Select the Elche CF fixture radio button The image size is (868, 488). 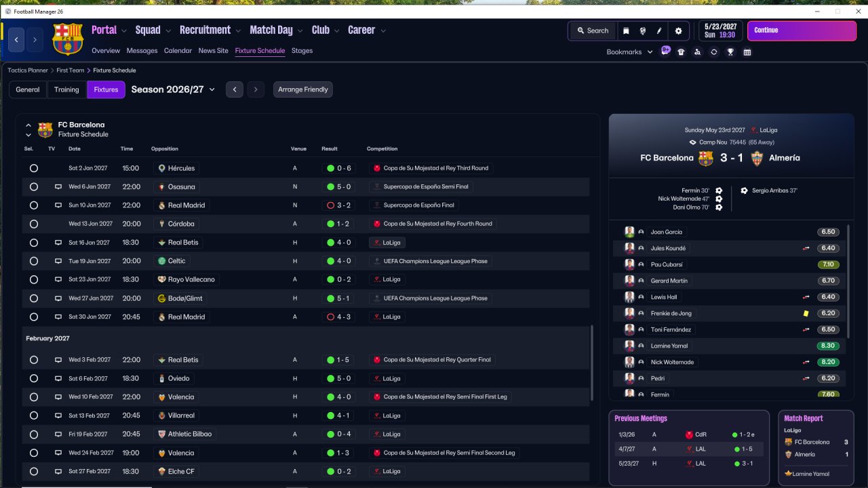34,471
